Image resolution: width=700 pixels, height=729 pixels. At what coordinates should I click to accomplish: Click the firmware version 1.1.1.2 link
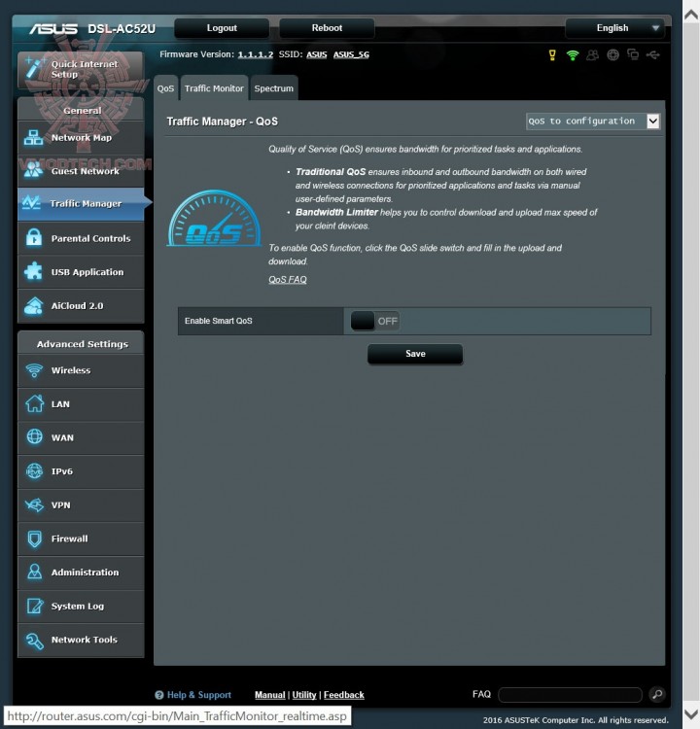[256, 54]
